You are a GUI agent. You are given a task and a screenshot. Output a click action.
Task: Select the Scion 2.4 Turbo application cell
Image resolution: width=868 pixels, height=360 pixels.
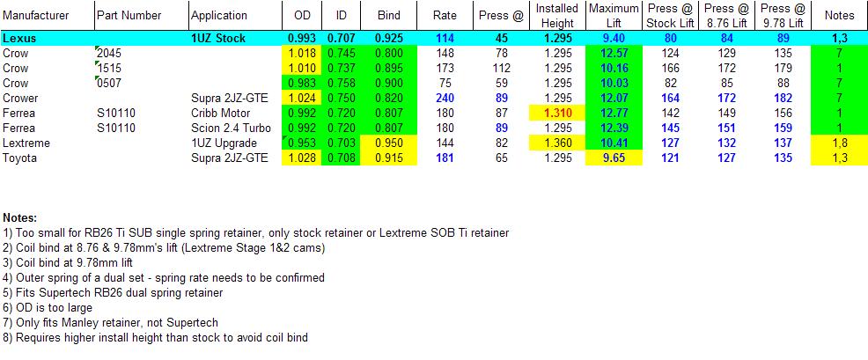235,129
